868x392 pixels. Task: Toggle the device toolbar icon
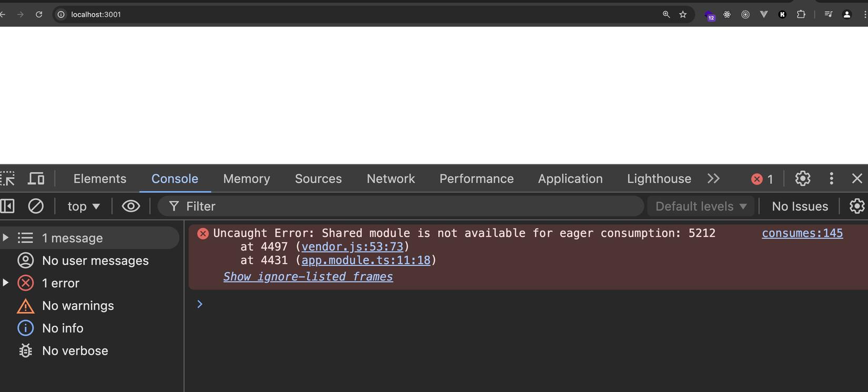click(x=36, y=179)
